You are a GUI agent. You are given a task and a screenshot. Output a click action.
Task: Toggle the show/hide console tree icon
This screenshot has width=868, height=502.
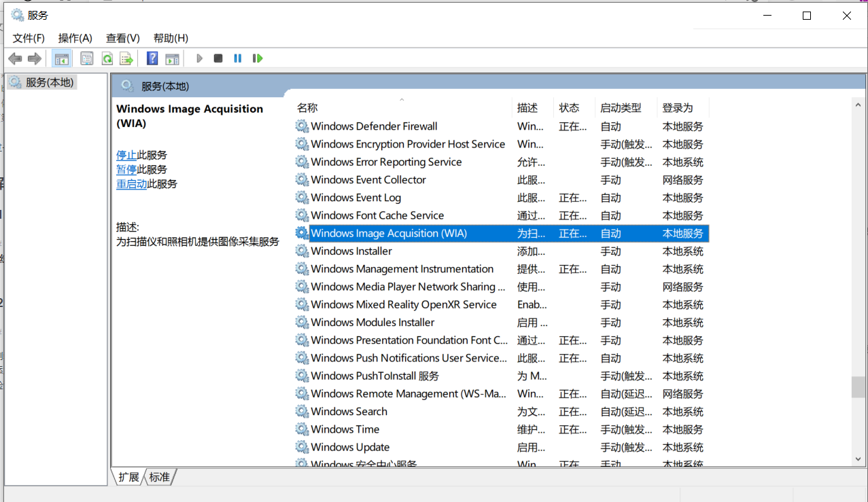click(62, 58)
